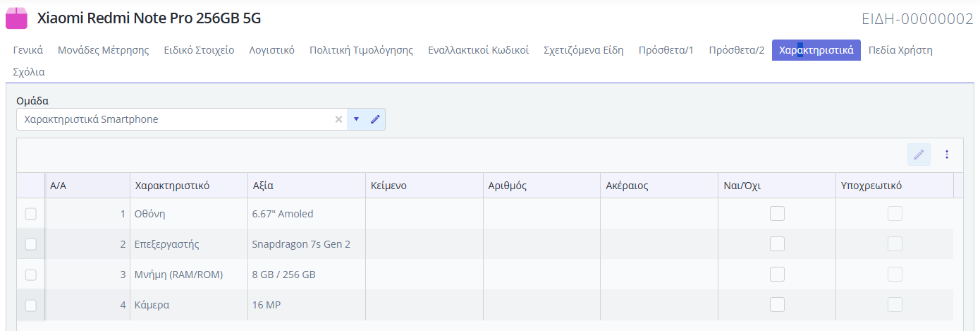Expand the Ομάδα dropdown arrow
The height and width of the screenshot is (331, 980).
click(x=356, y=119)
